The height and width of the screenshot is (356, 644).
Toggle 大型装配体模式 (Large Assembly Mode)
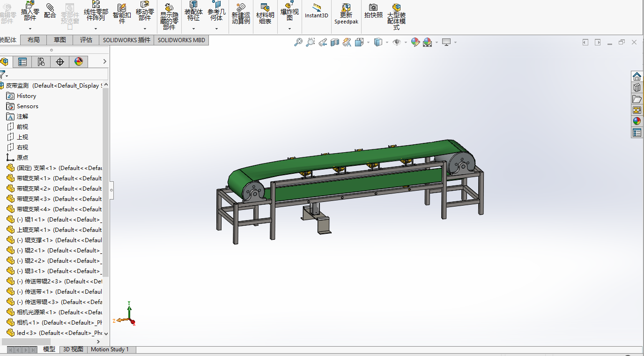point(396,16)
